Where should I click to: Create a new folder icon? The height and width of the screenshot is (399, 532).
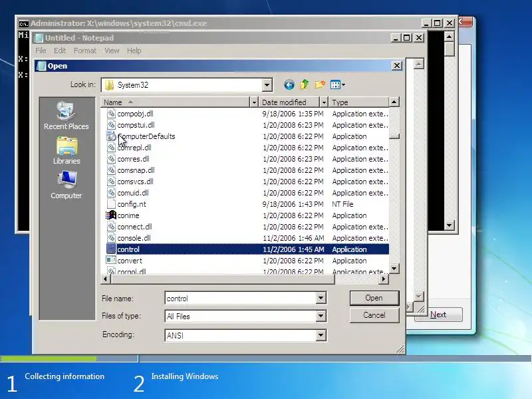point(320,84)
